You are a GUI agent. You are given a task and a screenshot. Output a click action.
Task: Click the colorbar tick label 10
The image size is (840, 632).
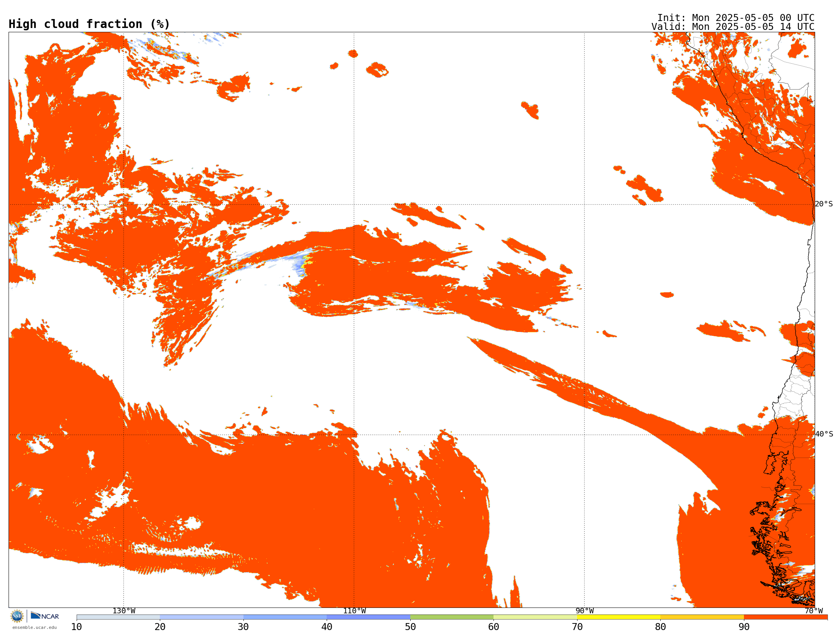coord(77,627)
